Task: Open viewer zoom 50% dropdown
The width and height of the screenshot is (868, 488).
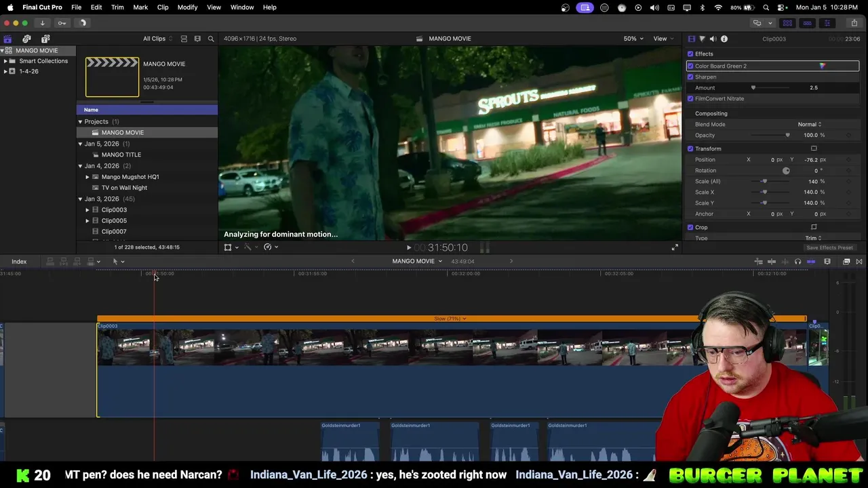Action: [633, 39]
